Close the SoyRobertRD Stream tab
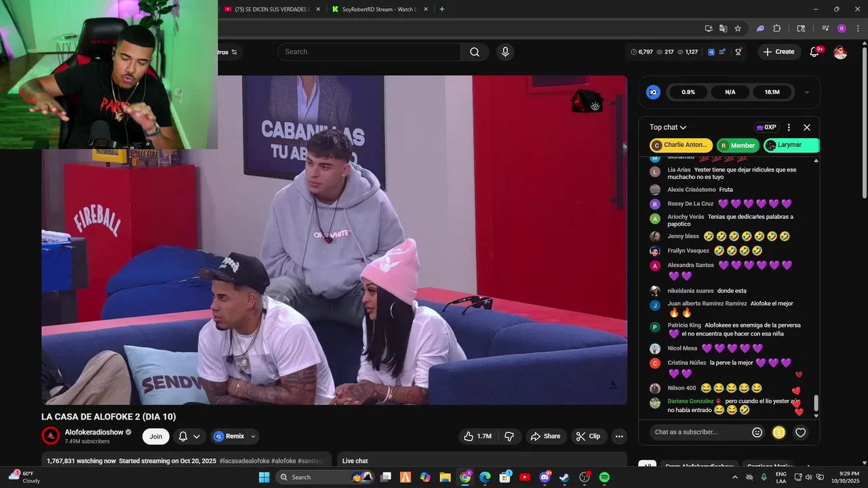This screenshot has width=868, height=488. coord(426,9)
